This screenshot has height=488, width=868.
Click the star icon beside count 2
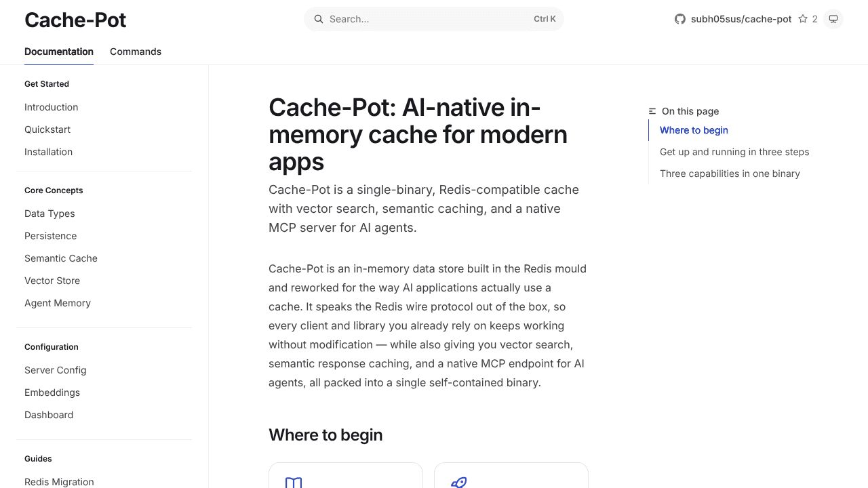tap(803, 19)
